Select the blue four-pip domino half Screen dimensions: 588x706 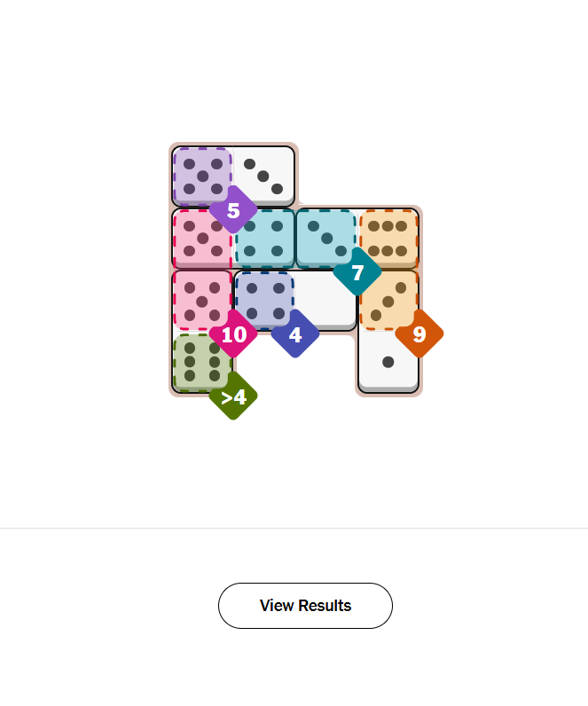click(263, 299)
